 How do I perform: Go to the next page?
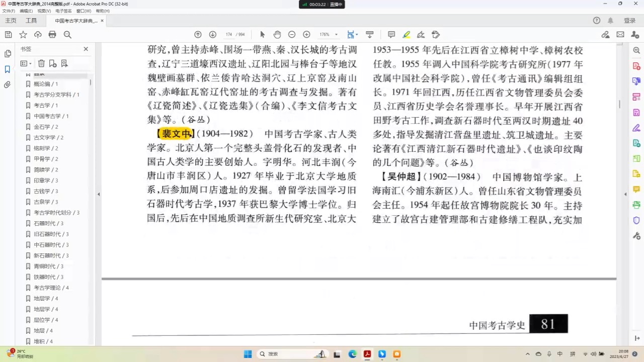(213, 35)
